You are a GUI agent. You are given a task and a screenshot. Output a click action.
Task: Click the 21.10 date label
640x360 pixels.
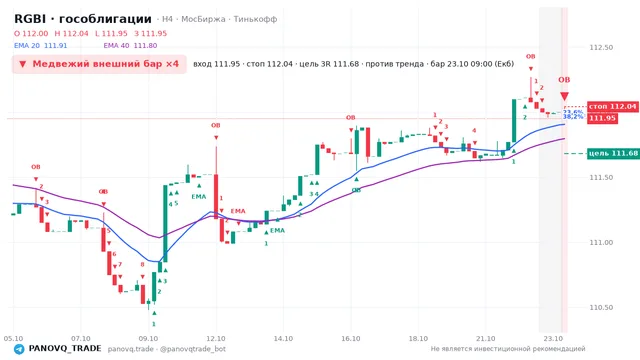tap(485, 339)
